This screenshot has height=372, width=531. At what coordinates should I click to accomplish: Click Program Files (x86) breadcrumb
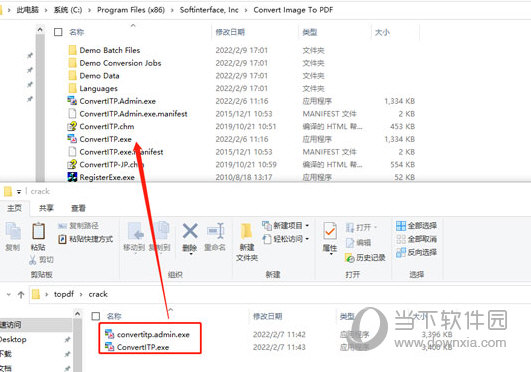(x=131, y=10)
